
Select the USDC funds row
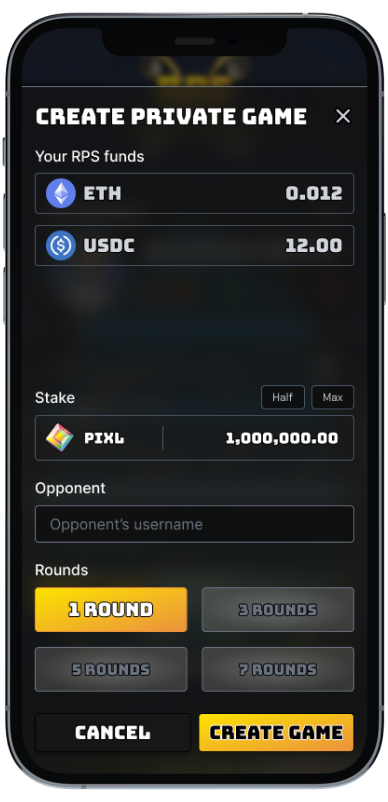194,246
